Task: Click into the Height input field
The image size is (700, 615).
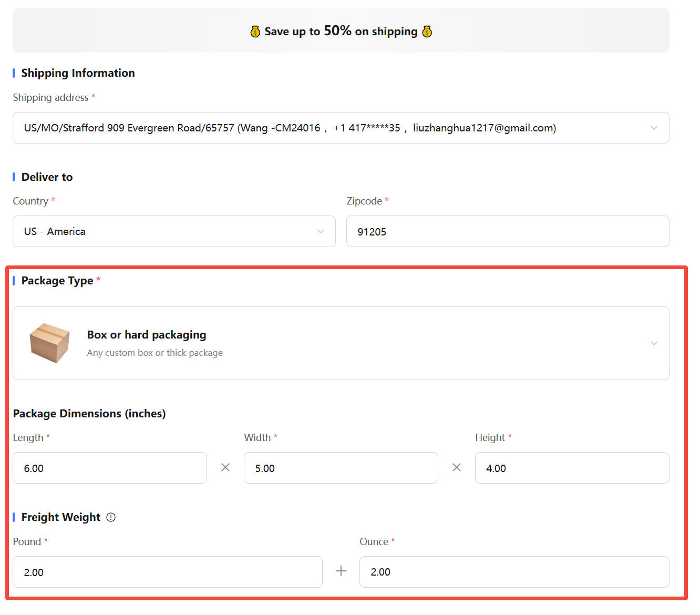Action: tap(572, 468)
